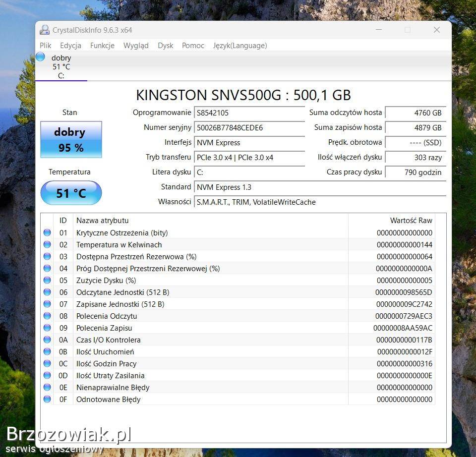Click the Wartość Raw column header

click(x=392, y=221)
